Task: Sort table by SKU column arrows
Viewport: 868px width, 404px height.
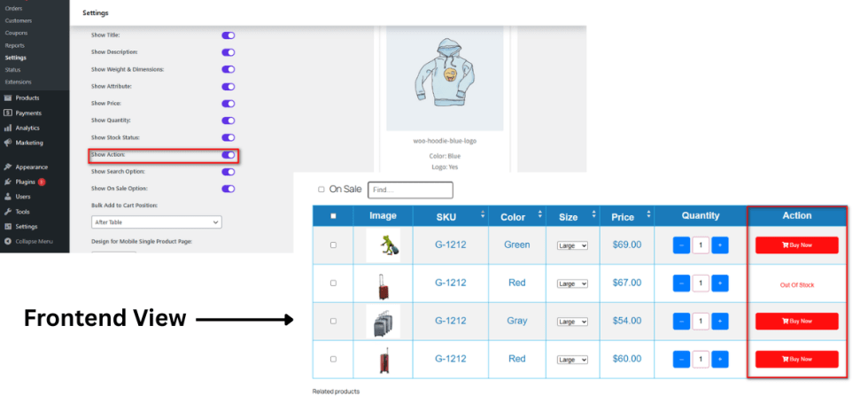Action: tap(482, 214)
